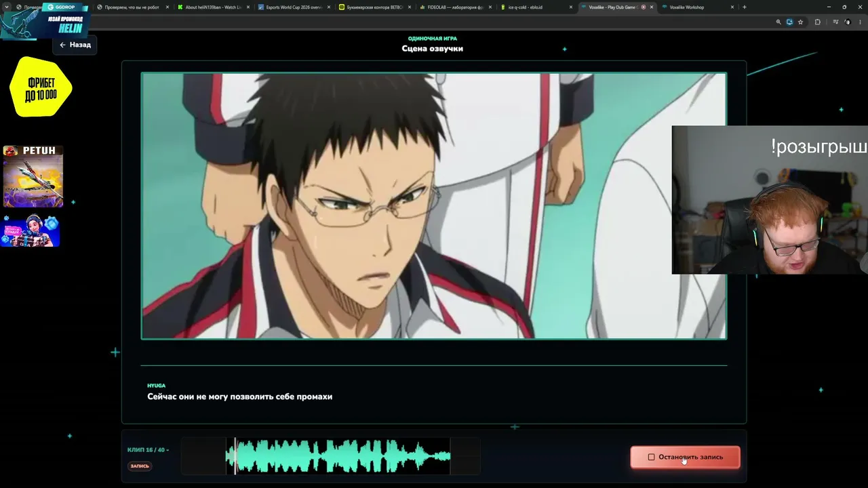Switch to the FIDEOLAB tab
The image size is (868, 488).
(455, 7)
